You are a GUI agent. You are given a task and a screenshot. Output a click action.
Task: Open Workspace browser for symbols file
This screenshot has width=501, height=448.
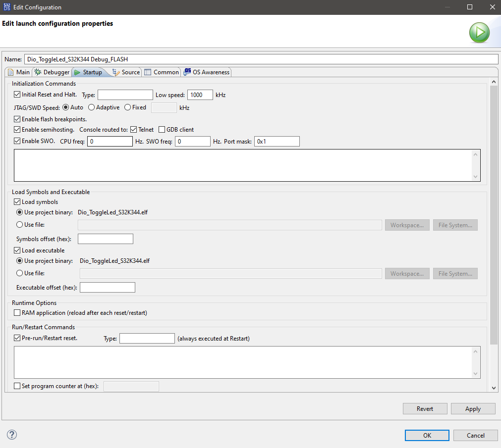click(x=407, y=225)
